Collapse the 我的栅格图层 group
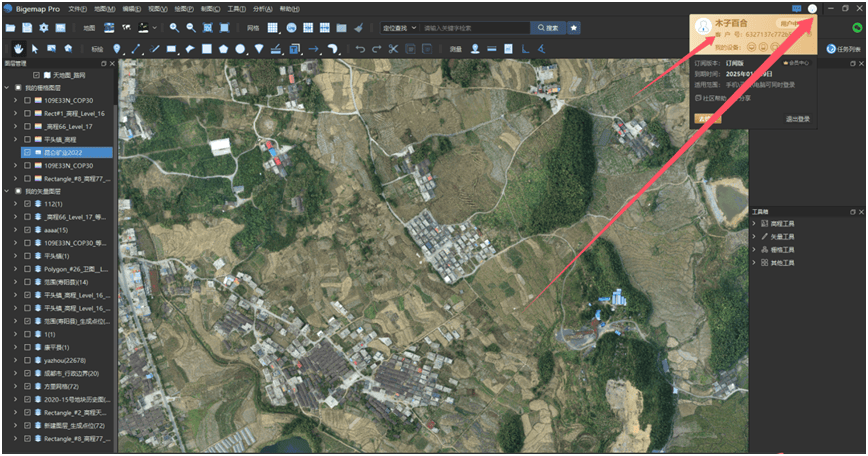 7,87
